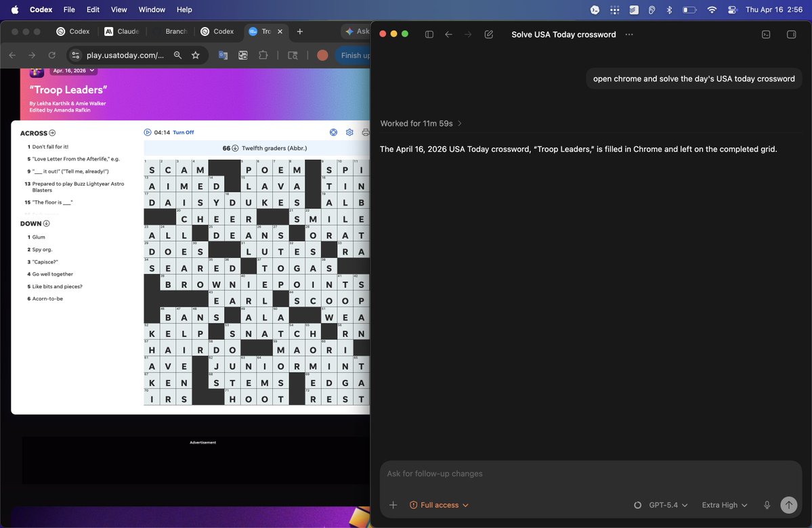
Task: Start voice dictation with microphone icon
Action: pos(767,505)
